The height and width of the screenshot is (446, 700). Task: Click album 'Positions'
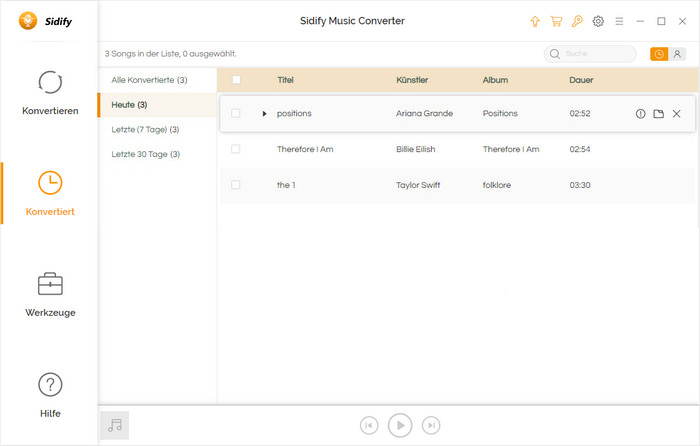pos(500,113)
